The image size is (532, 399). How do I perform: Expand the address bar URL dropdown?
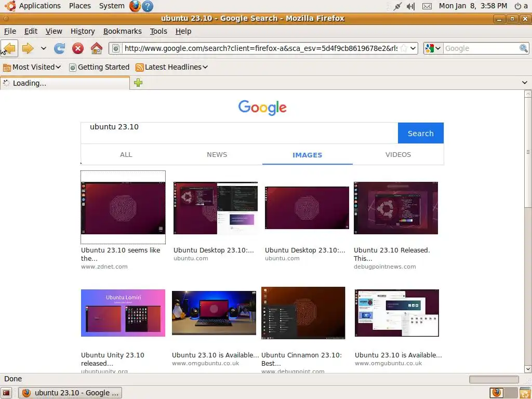(413, 48)
